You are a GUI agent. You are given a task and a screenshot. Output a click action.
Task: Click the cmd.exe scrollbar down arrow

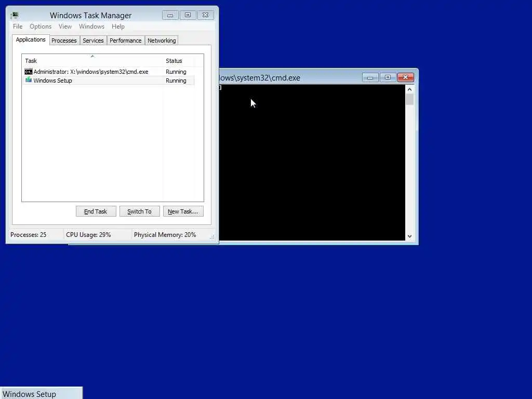coord(409,236)
